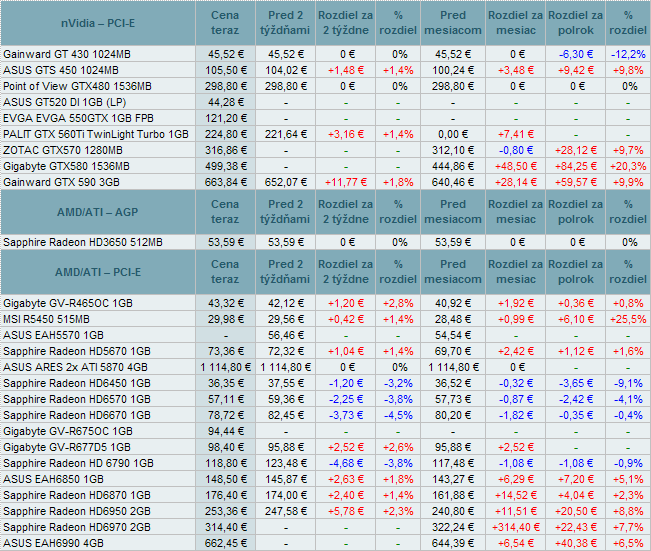Select Gigabyte GV-R675OC 1GB name
This screenshot has width=651, height=551.
68,431
